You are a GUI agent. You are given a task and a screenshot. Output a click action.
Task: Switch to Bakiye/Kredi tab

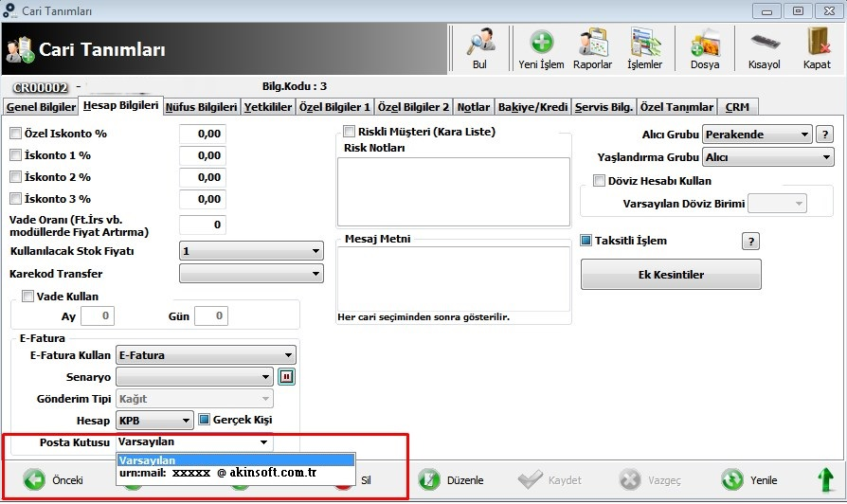point(532,107)
